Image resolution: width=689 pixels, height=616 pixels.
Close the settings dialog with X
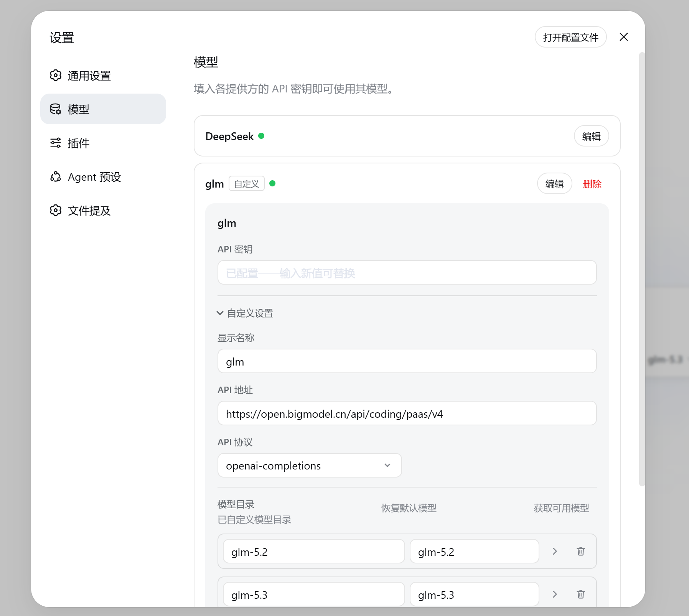(624, 37)
